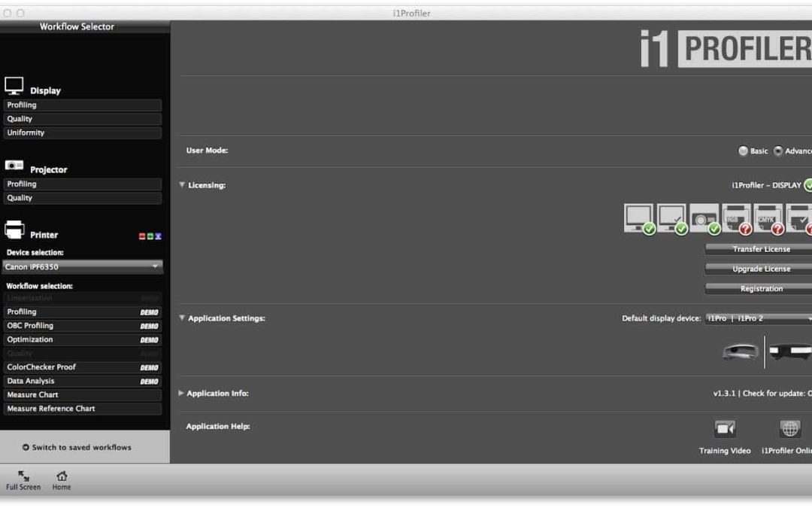Click the Home icon in bottom toolbar

[x=62, y=476]
